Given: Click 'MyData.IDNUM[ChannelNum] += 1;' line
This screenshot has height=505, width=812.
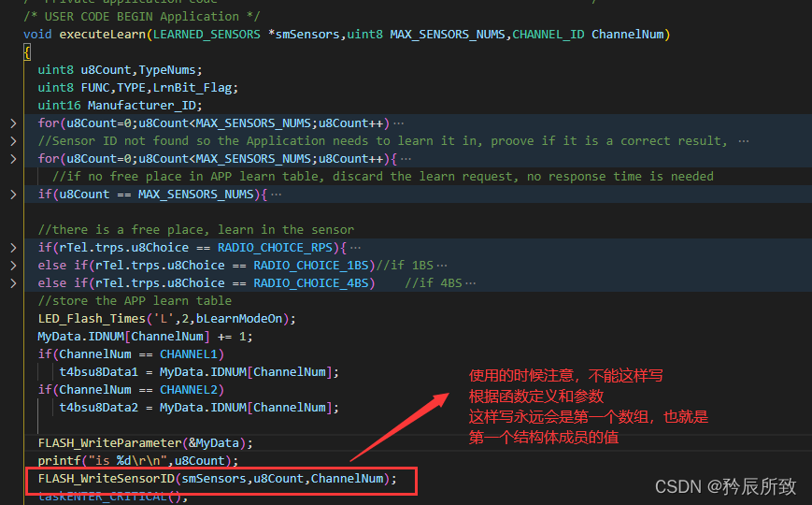Looking at the screenshot, I should [145, 337].
